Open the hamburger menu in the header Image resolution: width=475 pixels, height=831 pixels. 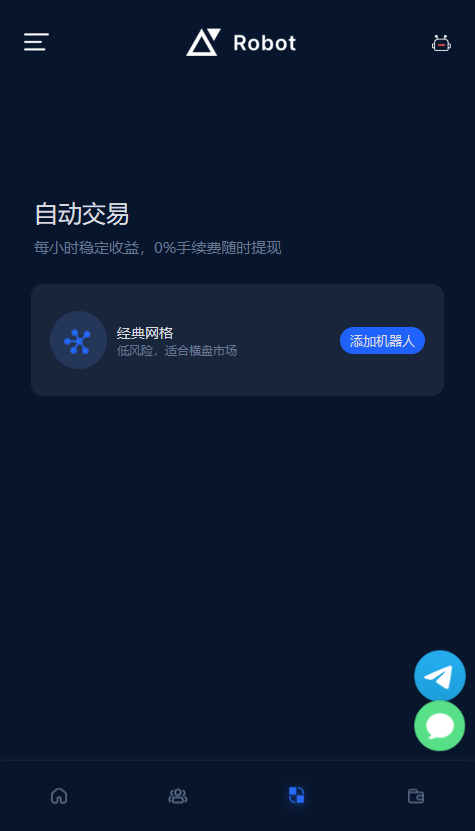coord(36,42)
